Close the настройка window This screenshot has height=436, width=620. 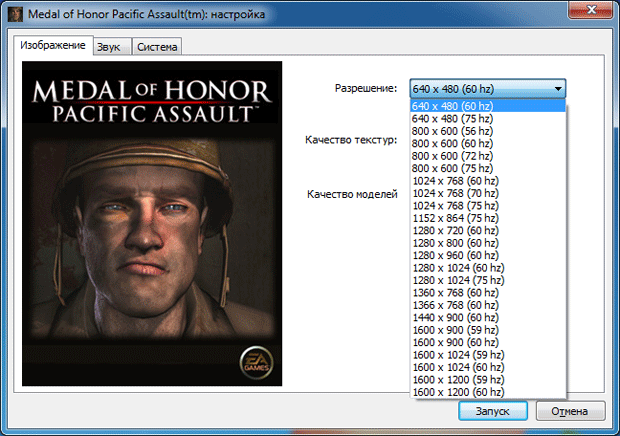pos(591,9)
